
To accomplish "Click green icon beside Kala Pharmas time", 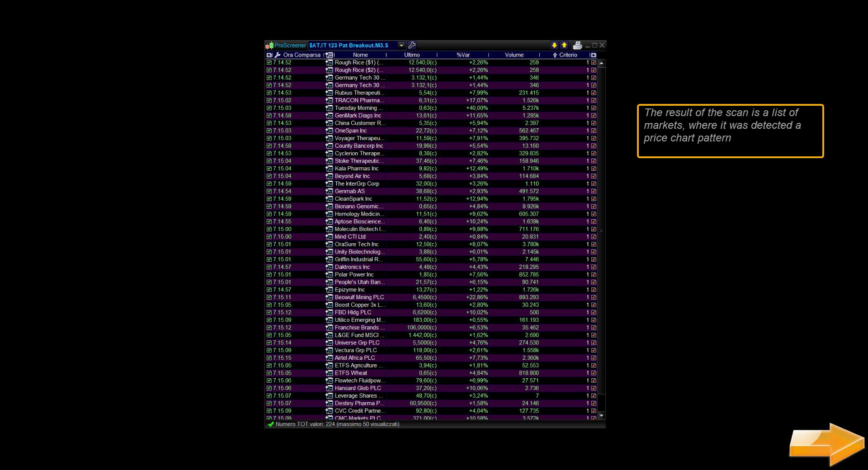I will tap(269, 169).
